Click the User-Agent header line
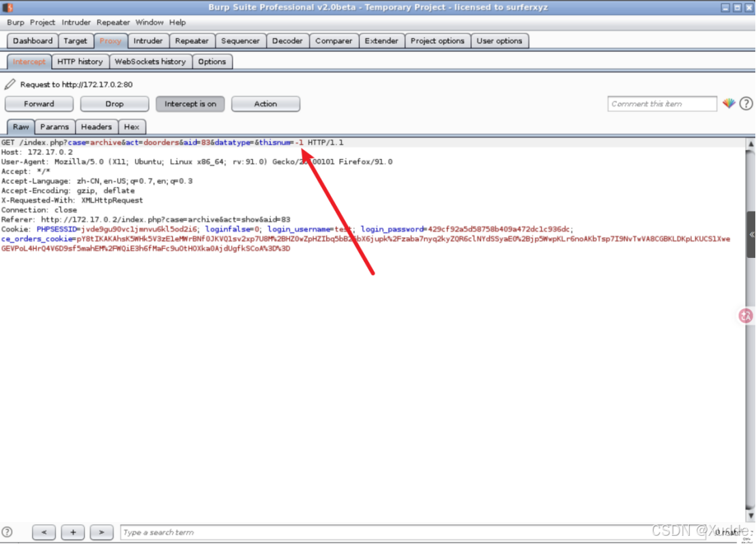This screenshot has width=756, height=544. (x=197, y=162)
